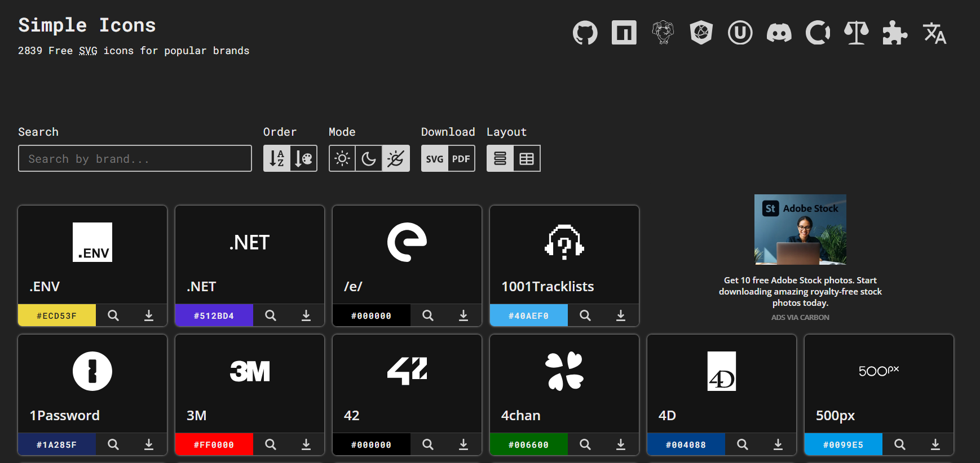The height and width of the screenshot is (463, 980).
Task: Download the .ENV icon
Action: 149,315
